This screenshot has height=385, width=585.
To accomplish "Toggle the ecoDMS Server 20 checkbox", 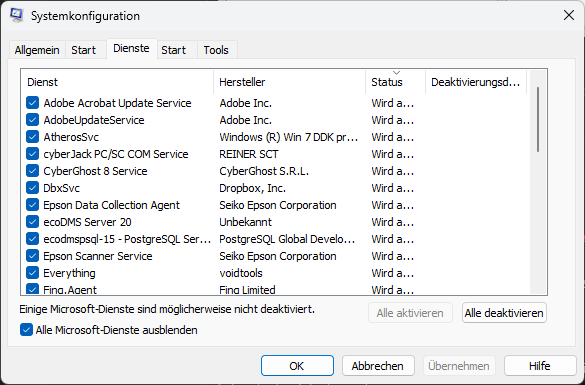I will [32, 222].
